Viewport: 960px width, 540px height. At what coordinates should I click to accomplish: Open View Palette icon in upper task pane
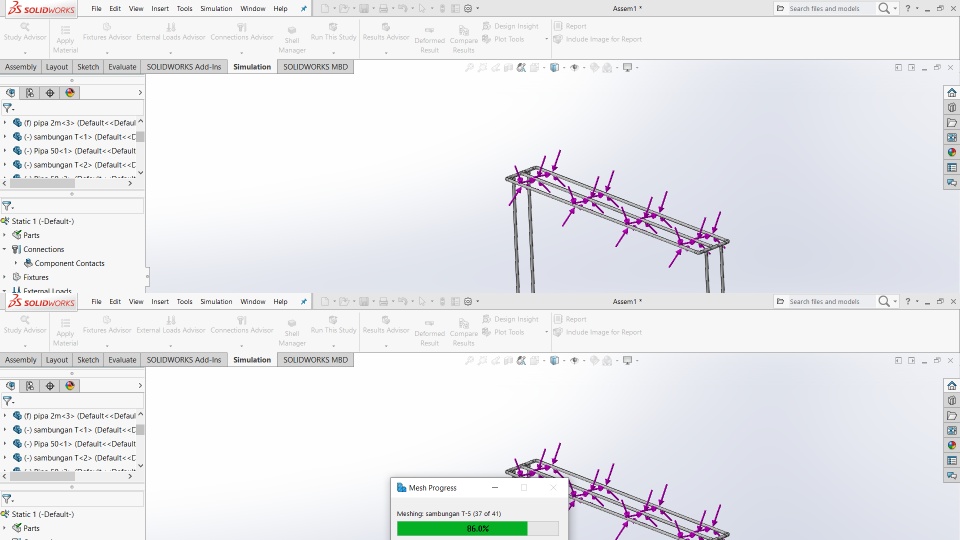951,138
